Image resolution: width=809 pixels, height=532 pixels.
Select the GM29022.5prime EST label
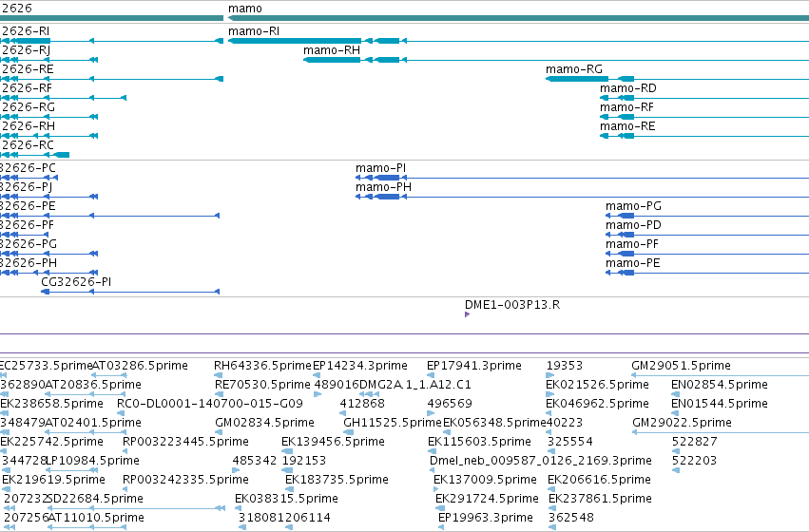pos(682,423)
